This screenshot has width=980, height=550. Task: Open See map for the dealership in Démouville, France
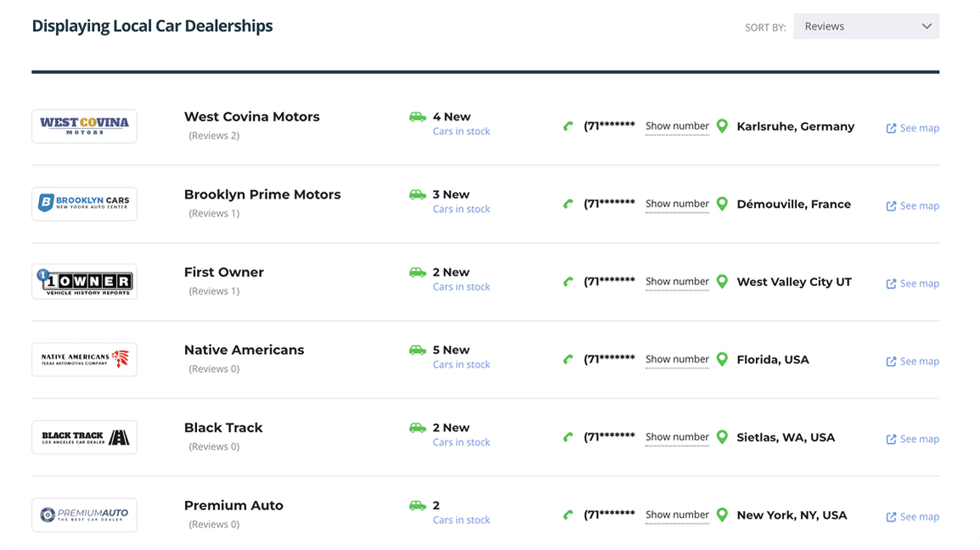click(x=920, y=205)
